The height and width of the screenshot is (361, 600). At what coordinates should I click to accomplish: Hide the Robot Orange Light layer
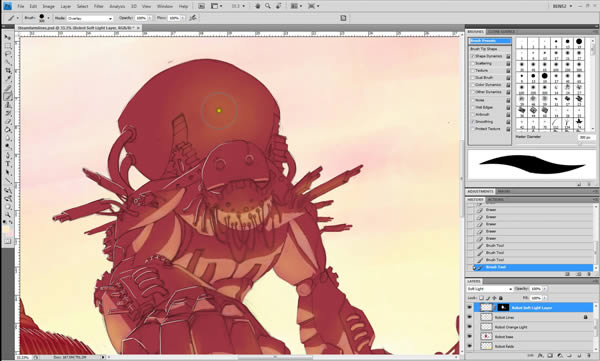470,327
